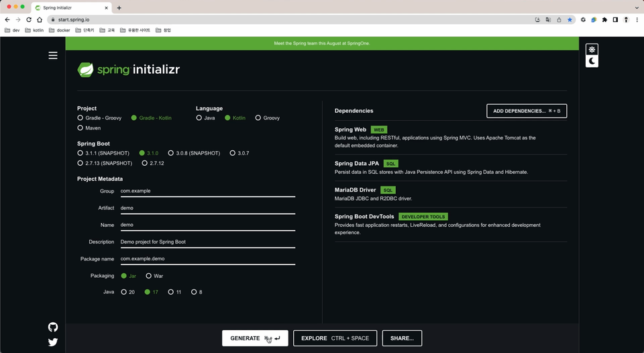This screenshot has height=353, width=644.
Task: Open the 유용한 사이트 bookmarks folder
Action: (x=135, y=30)
